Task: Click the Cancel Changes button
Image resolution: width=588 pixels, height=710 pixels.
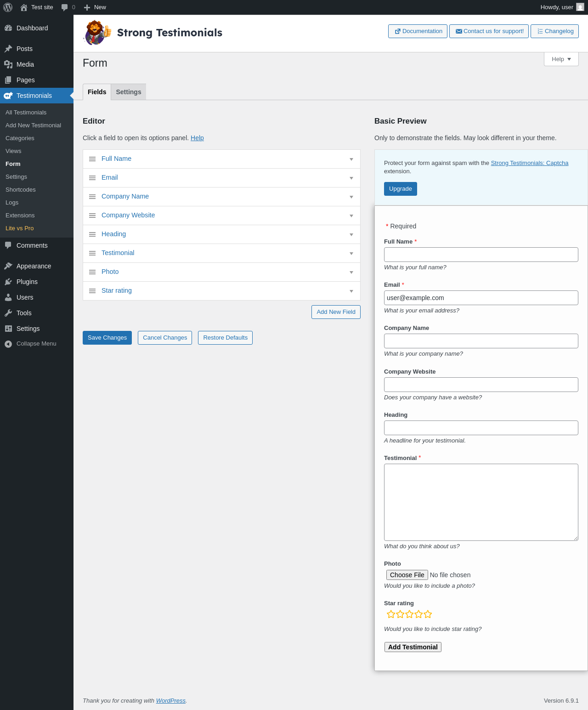Action: point(165,338)
